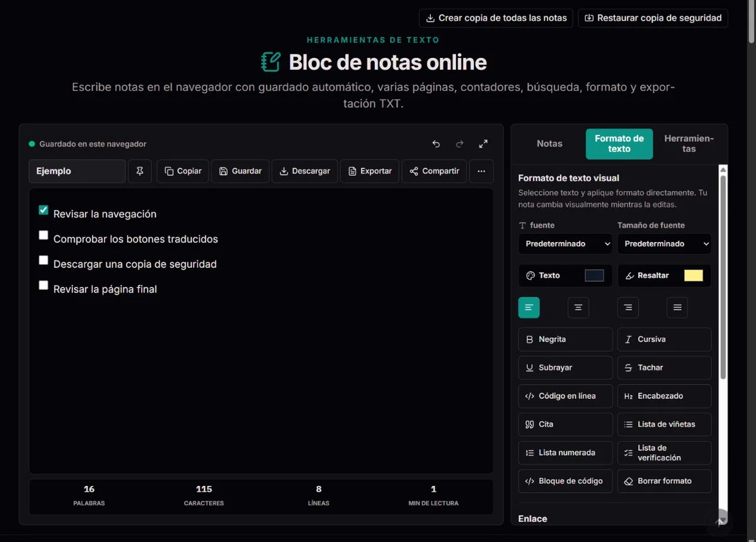Check Revisar la página final

[43, 285]
